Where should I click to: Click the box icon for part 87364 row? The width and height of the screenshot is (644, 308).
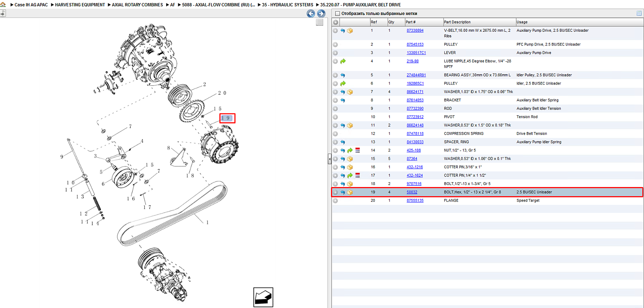click(350, 159)
